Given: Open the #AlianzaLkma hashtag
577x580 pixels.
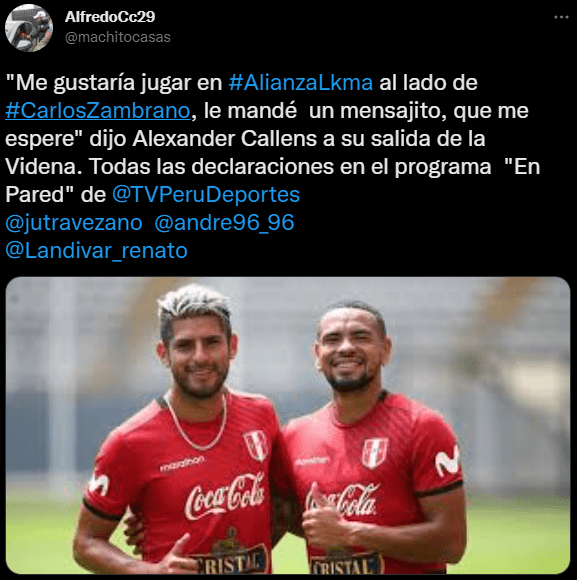Looking at the screenshot, I should tap(301, 82).
